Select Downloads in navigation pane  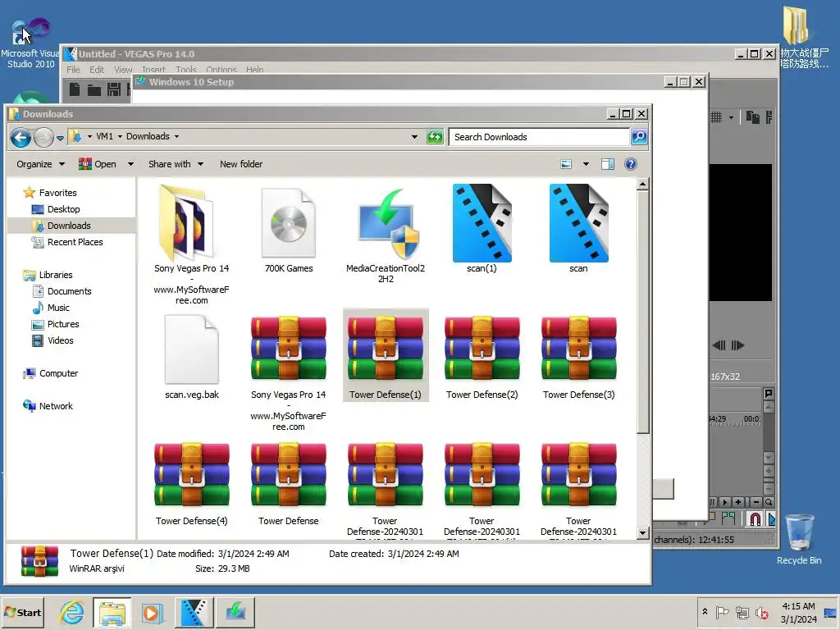pos(69,226)
